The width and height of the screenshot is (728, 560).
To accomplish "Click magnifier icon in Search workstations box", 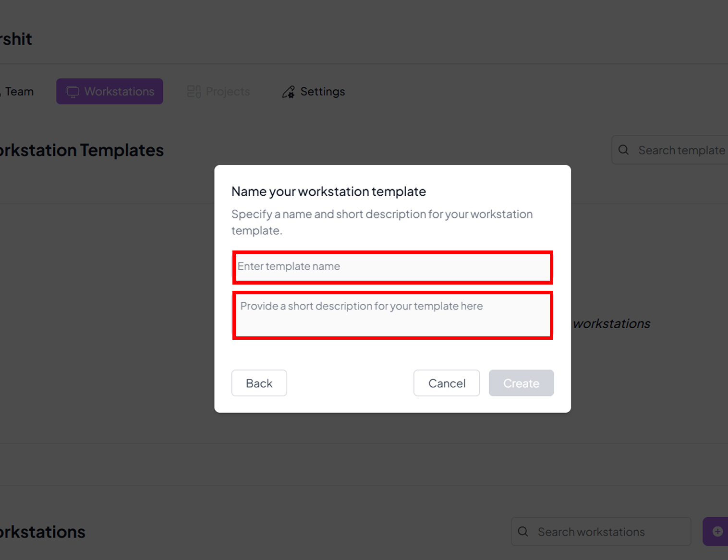I will tap(523, 532).
